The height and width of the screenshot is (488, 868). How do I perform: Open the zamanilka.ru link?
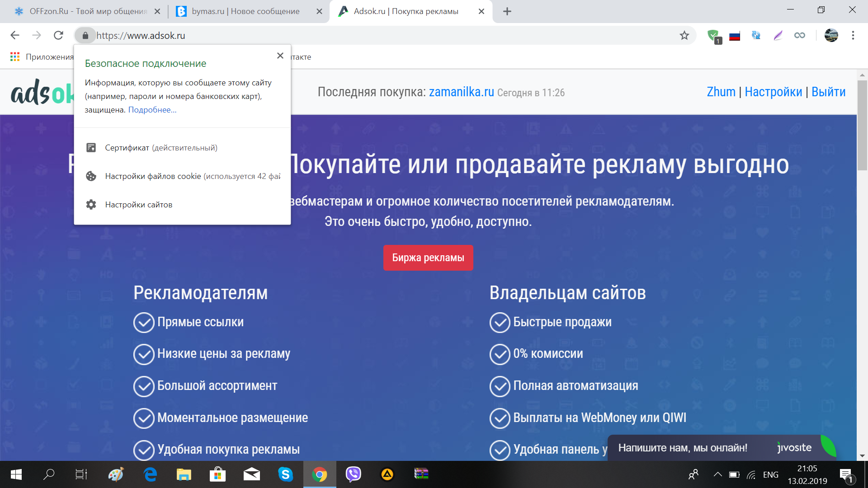(x=461, y=92)
